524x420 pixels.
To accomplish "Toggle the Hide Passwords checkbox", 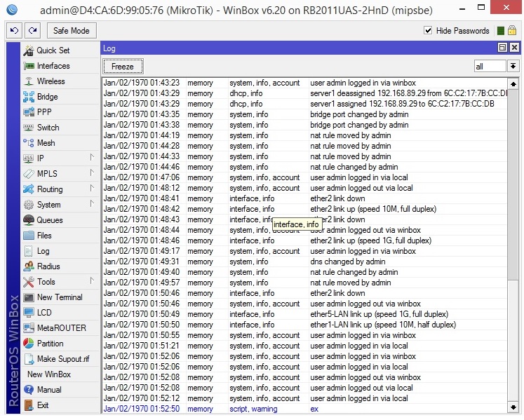I will tap(428, 30).
